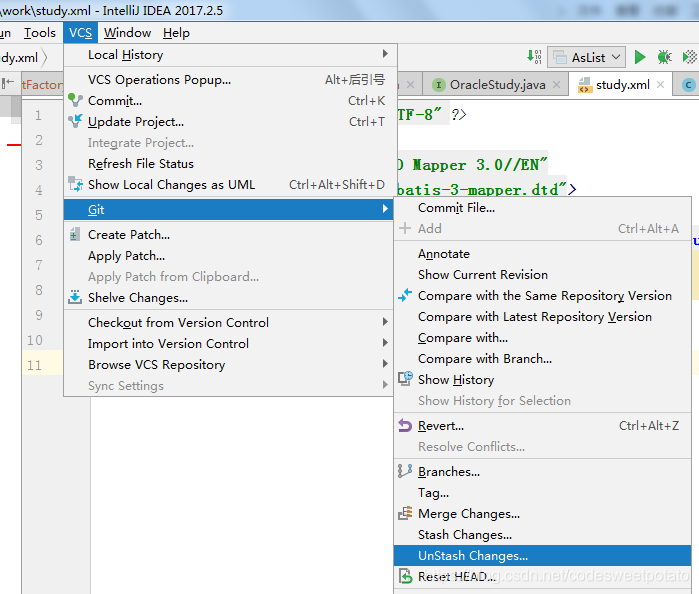Viewport: 699px width, 594px height.
Task: Expand Checkout from Version Control
Action: tap(230, 322)
